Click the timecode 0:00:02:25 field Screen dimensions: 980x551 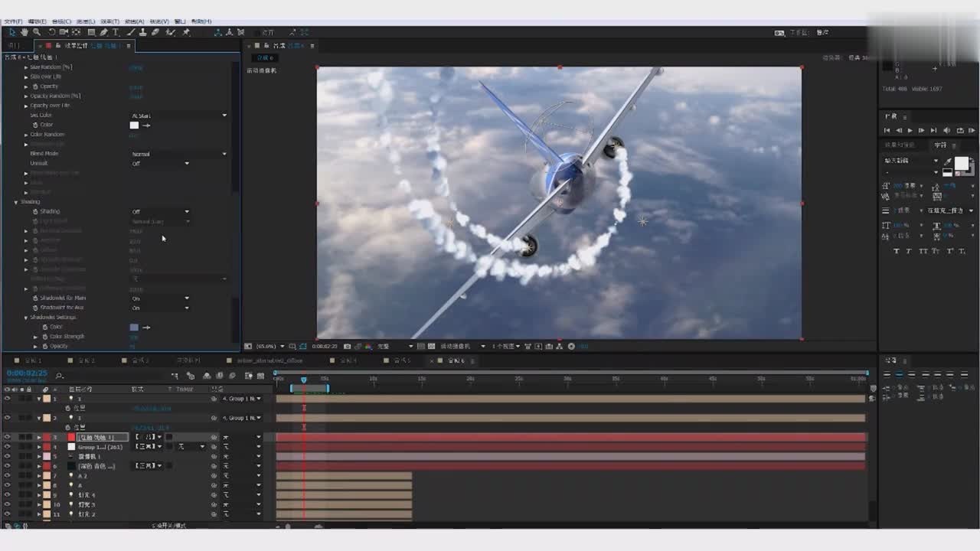point(27,373)
